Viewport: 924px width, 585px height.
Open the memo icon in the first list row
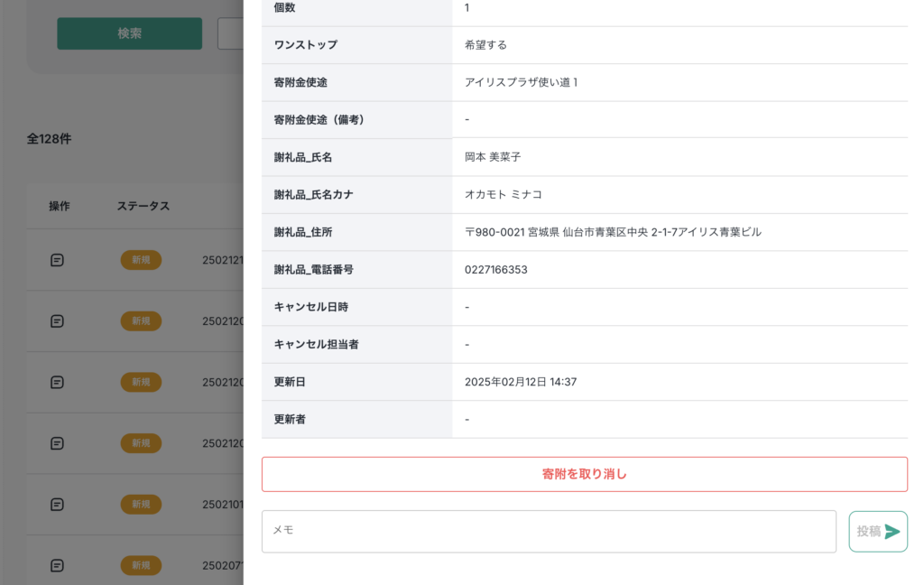pyautogui.click(x=57, y=260)
